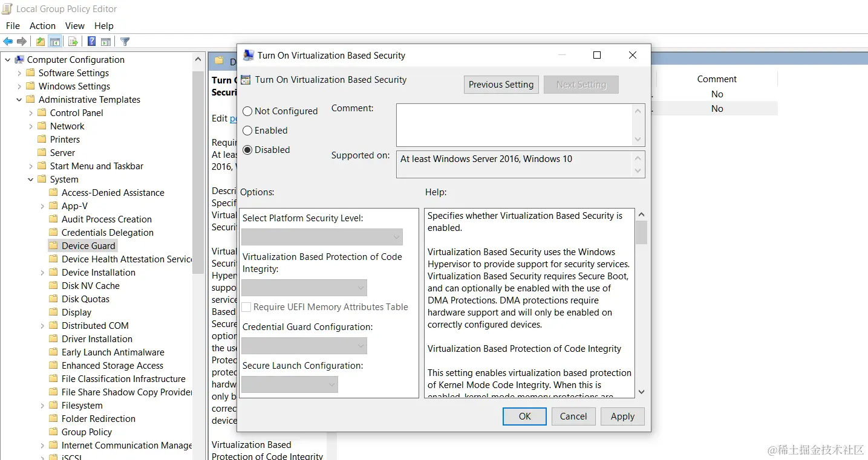This screenshot has height=460, width=868.
Task: Open Virtualization Based Protection of Code Integrity dropdown
Action: [304, 288]
